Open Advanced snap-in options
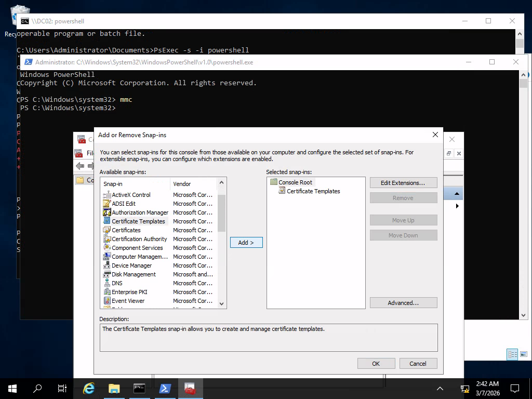Image resolution: width=532 pixels, height=399 pixels. (x=403, y=303)
